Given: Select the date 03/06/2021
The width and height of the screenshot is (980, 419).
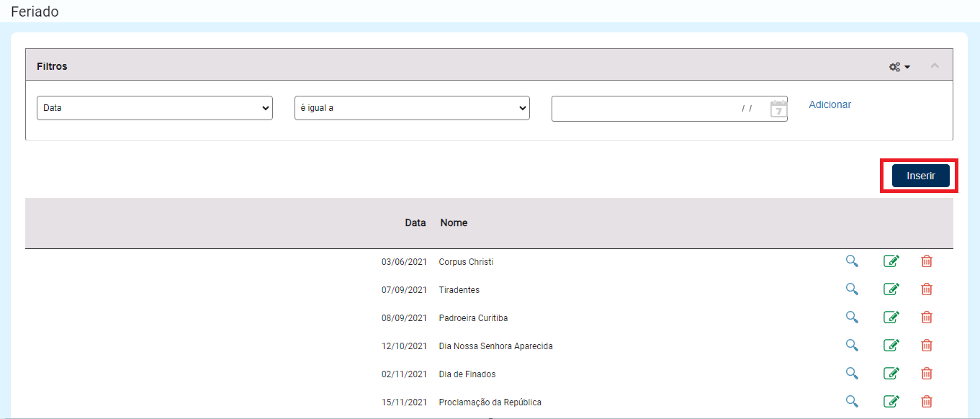Looking at the screenshot, I should (x=405, y=262).
